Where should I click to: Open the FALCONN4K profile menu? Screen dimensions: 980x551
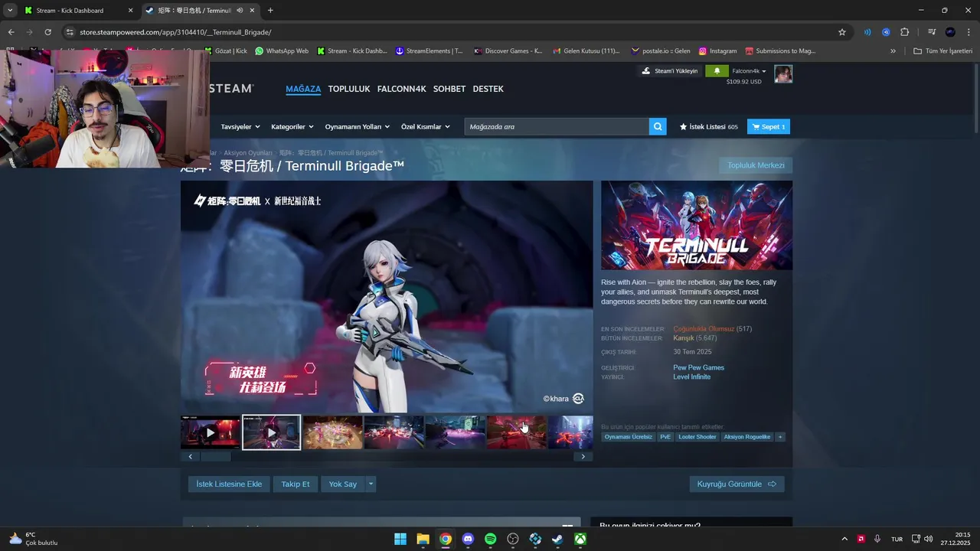click(401, 89)
